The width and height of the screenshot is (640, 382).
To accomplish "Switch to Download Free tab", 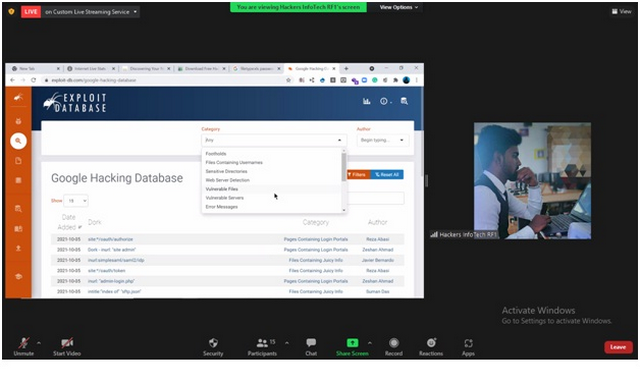I will tap(201, 69).
